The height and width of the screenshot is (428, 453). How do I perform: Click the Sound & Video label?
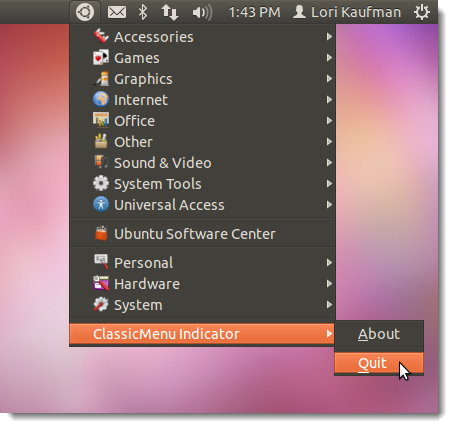click(x=163, y=163)
